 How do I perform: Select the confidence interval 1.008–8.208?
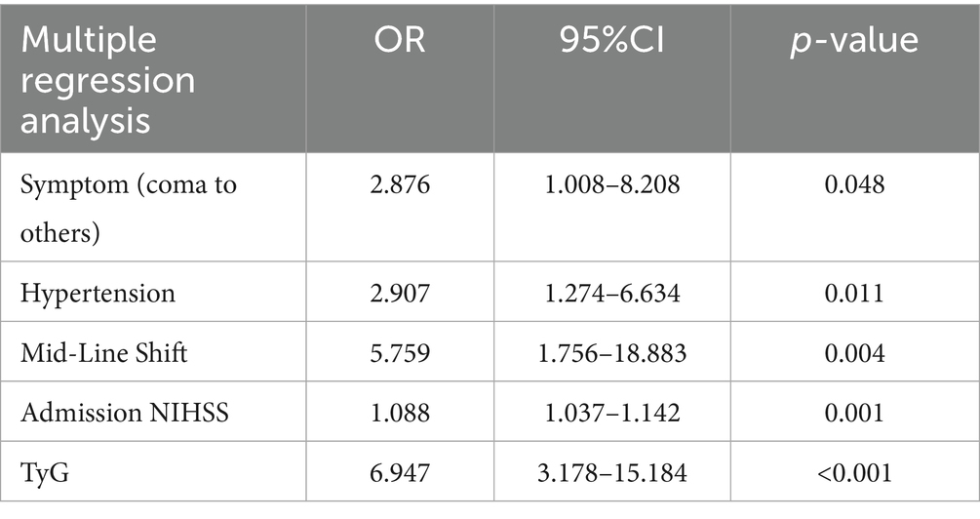pyautogui.click(x=611, y=185)
